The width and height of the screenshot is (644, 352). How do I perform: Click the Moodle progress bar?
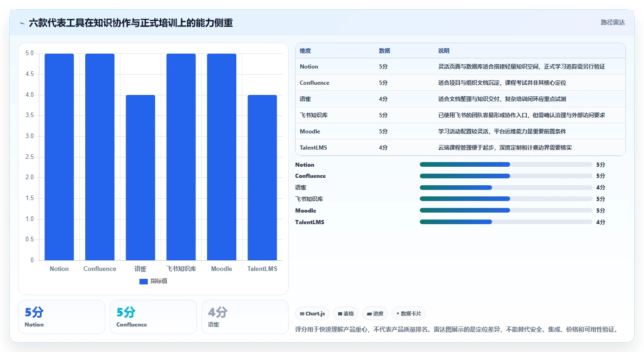(506, 211)
